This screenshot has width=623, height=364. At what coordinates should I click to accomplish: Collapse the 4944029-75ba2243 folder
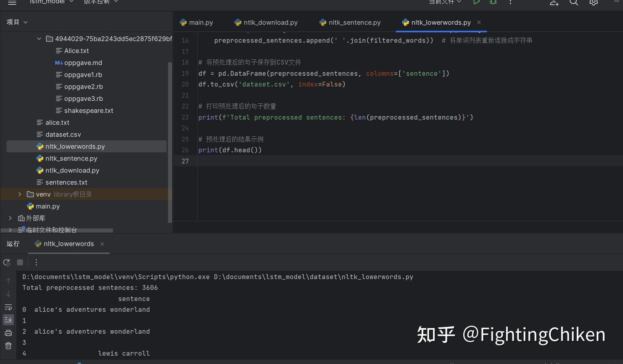click(x=39, y=39)
